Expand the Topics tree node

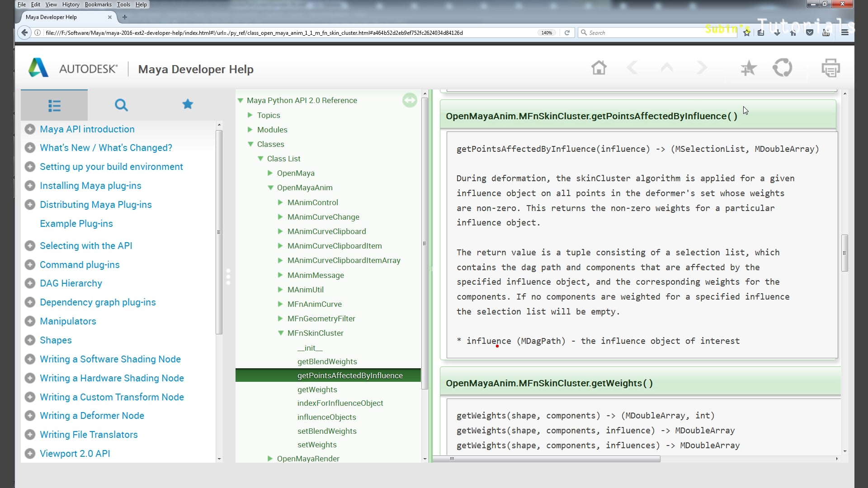pos(250,115)
